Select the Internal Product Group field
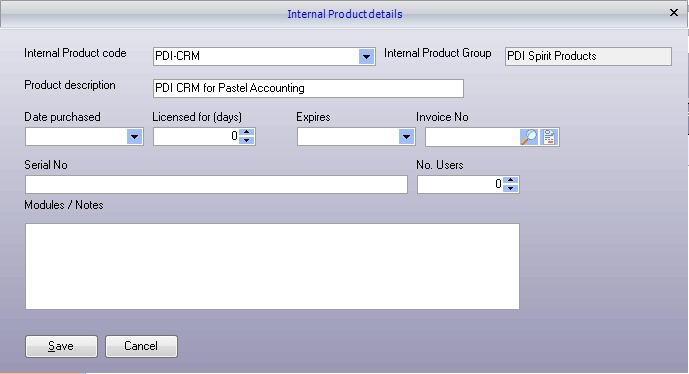The height and width of the screenshot is (374, 689). point(588,57)
